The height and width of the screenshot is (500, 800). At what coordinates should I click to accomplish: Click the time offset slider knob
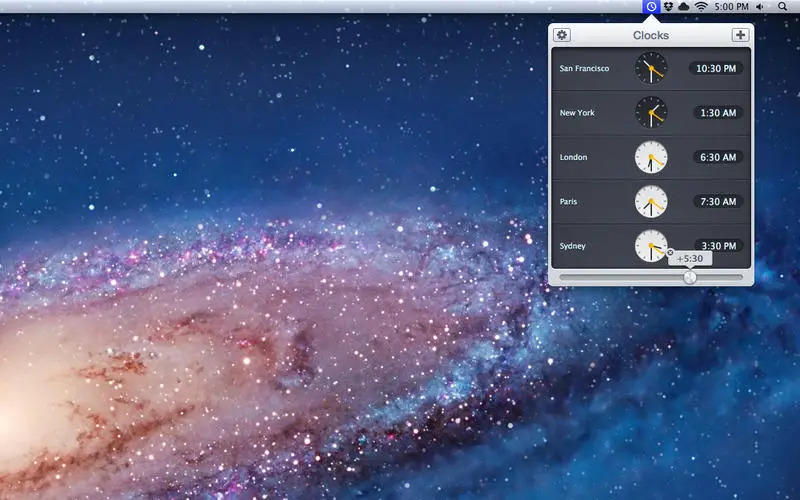pos(690,277)
